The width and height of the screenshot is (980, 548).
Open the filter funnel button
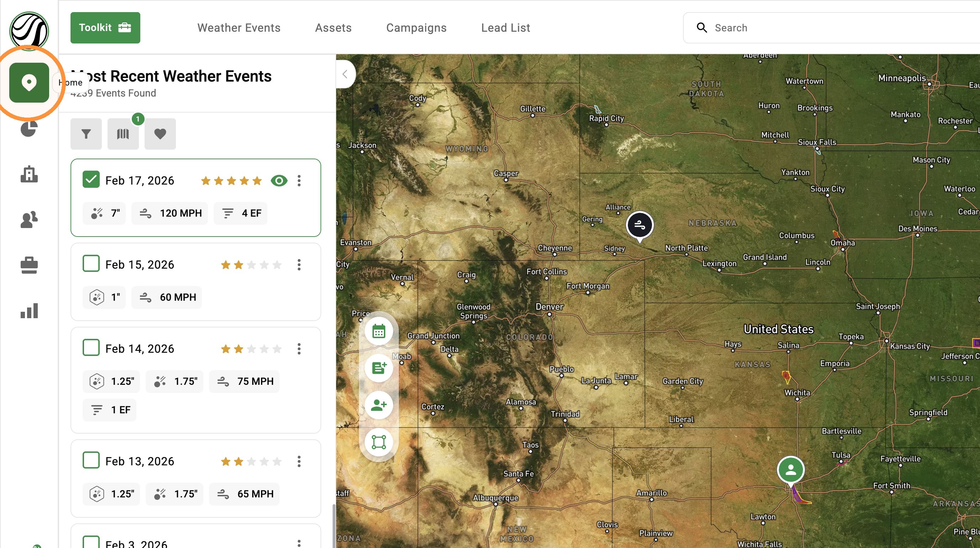[86, 134]
